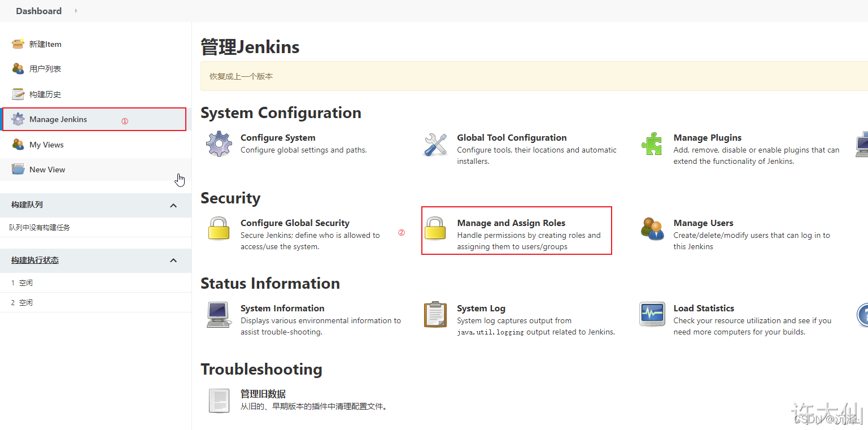868x430 pixels.
Task: Open the Configure Global Security link
Action: click(295, 223)
